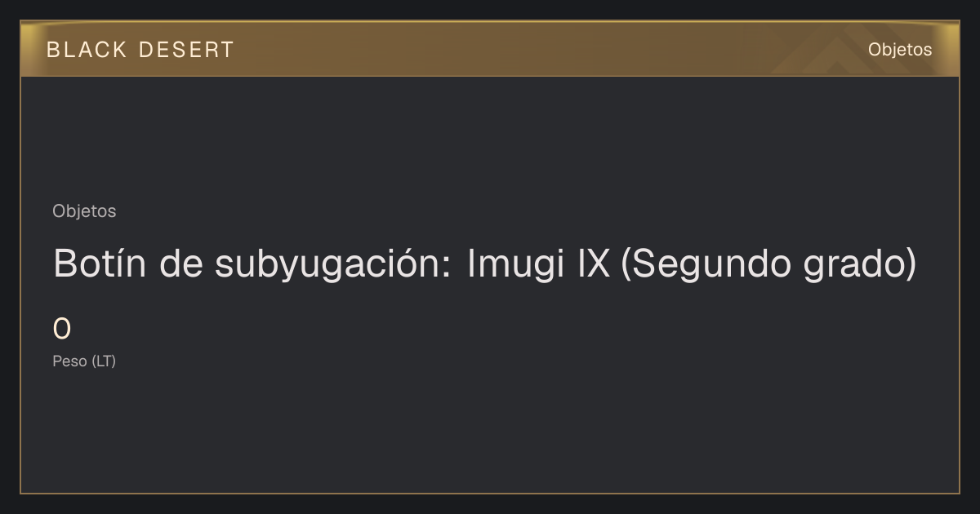The height and width of the screenshot is (514, 980).
Task: Click the word de in the title
Action: coord(180,264)
